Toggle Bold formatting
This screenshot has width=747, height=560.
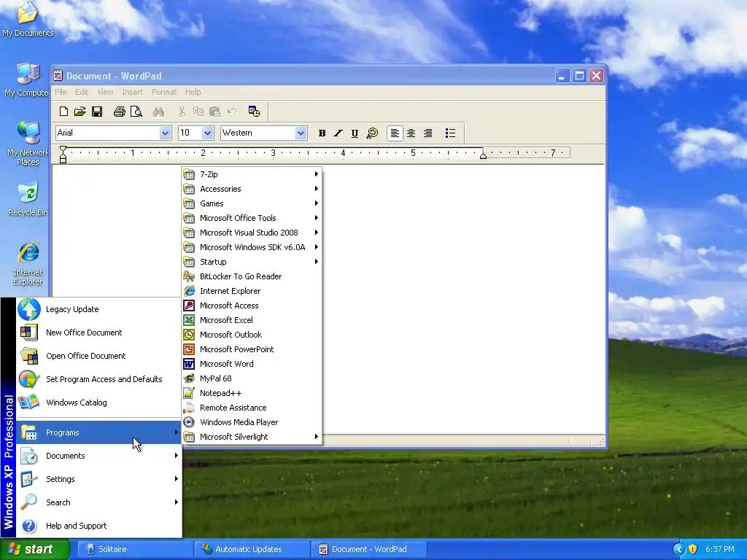tap(322, 133)
